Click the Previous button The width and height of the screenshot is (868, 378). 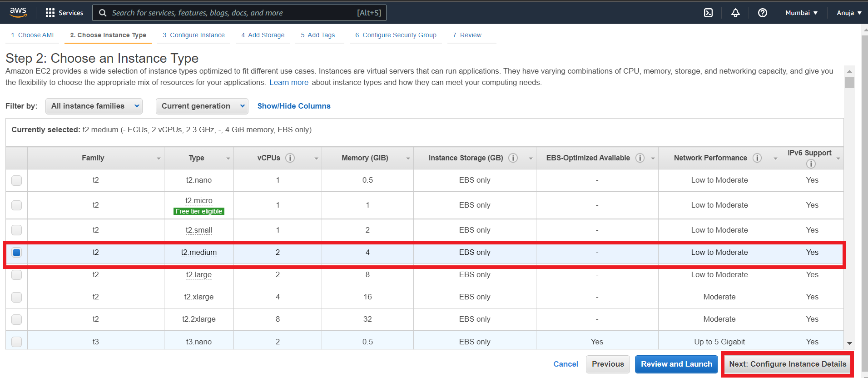point(608,364)
